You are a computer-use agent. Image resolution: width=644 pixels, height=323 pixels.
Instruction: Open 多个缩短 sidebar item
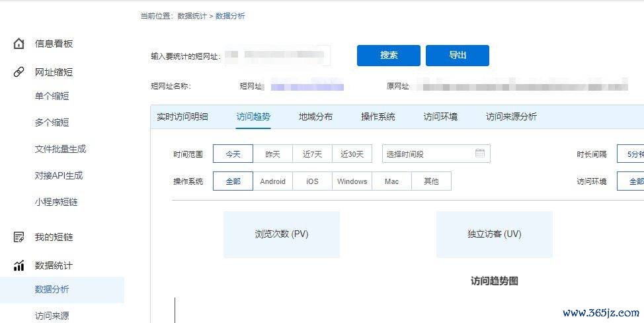point(52,122)
